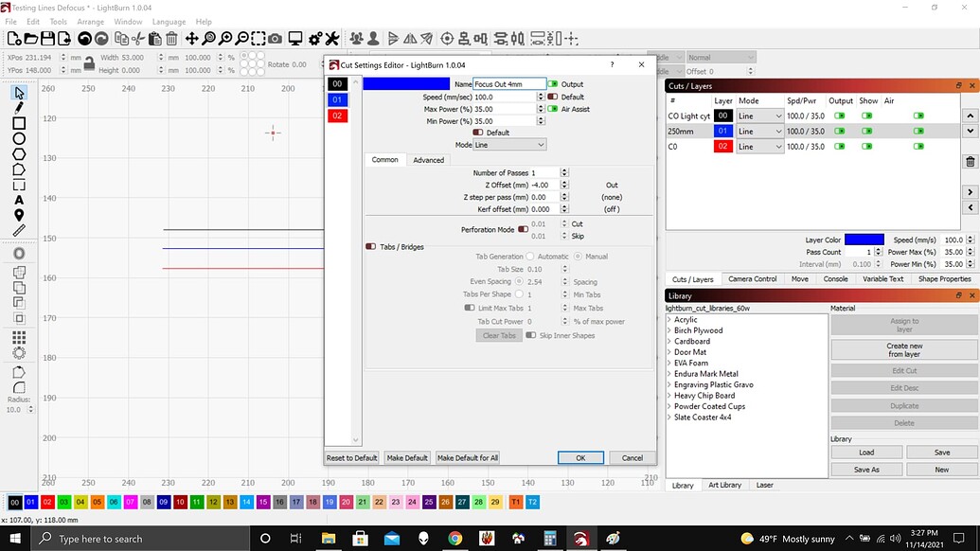The image size is (980, 551).
Task: Switch to the Advanced tab in Cut Settings
Action: [x=428, y=160]
